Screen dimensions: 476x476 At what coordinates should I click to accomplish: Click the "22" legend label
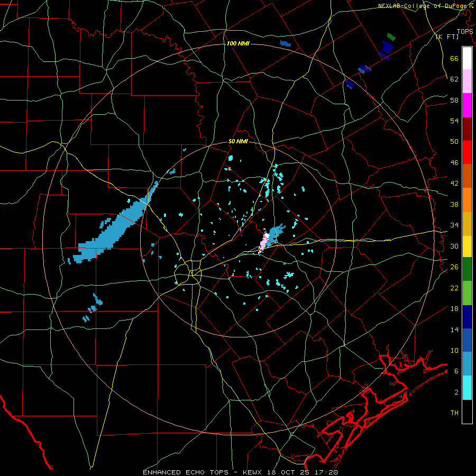(x=454, y=288)
